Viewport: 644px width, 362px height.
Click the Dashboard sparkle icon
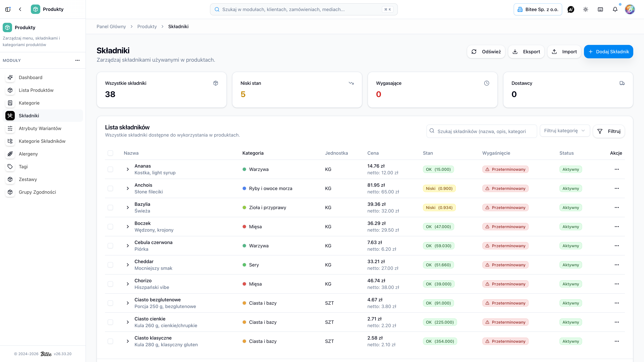coord(10,77)
